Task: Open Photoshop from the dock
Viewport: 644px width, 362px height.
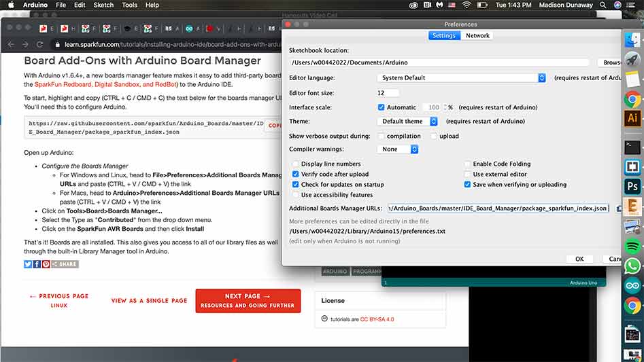Action: (x=632, y=187)
